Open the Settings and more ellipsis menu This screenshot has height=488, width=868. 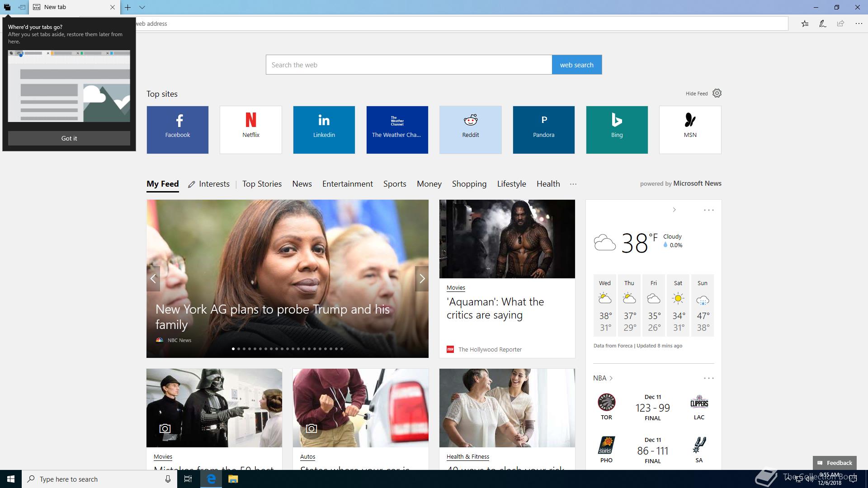pyautogui.click(x=859, y=23)
